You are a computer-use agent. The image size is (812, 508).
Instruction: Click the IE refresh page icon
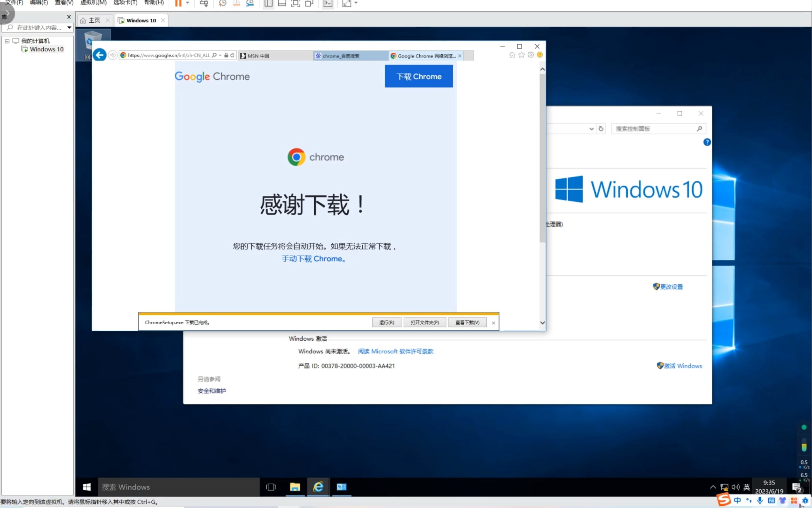232,55
